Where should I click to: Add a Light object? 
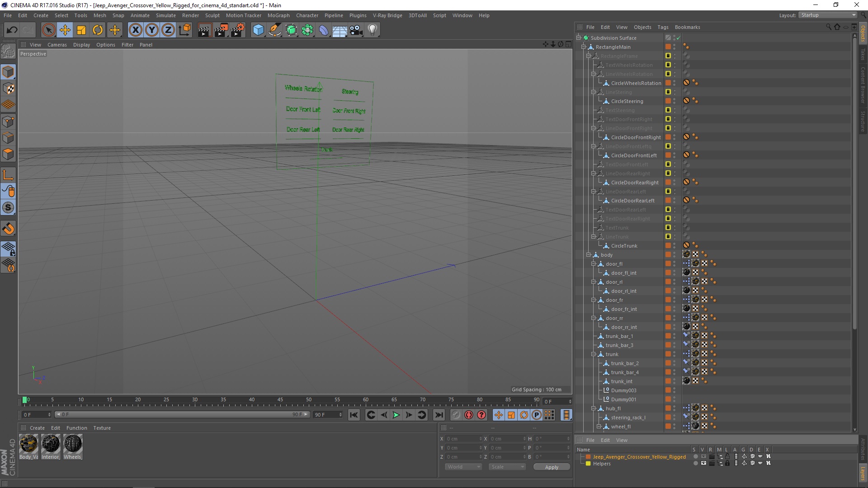[x=373, y=30]
